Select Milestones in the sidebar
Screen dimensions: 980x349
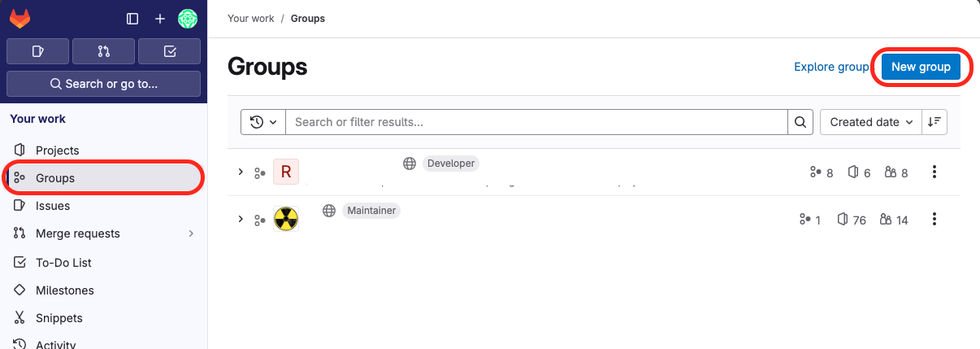pyautogui.click(x=64, y=290)
